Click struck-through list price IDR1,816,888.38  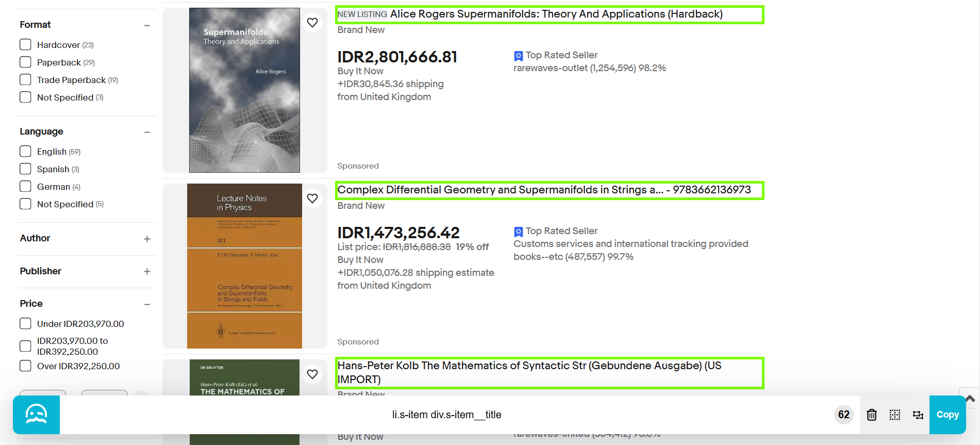click(x=417, y=247)
